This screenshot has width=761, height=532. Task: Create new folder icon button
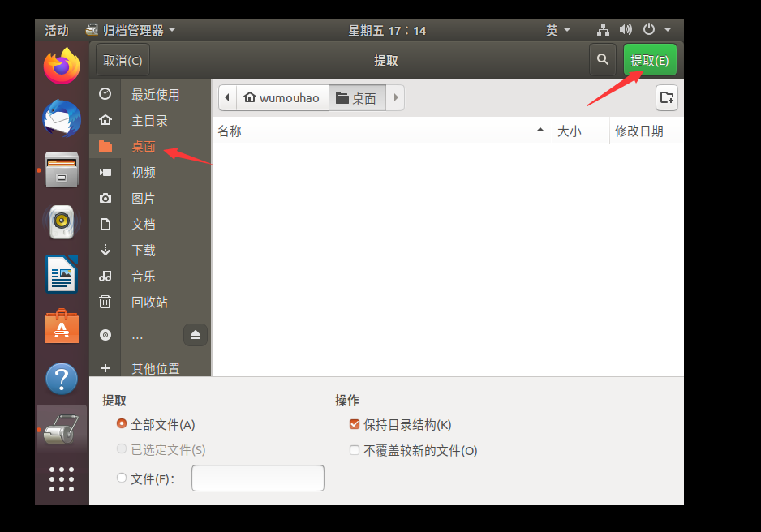click(x=666, y=97)
